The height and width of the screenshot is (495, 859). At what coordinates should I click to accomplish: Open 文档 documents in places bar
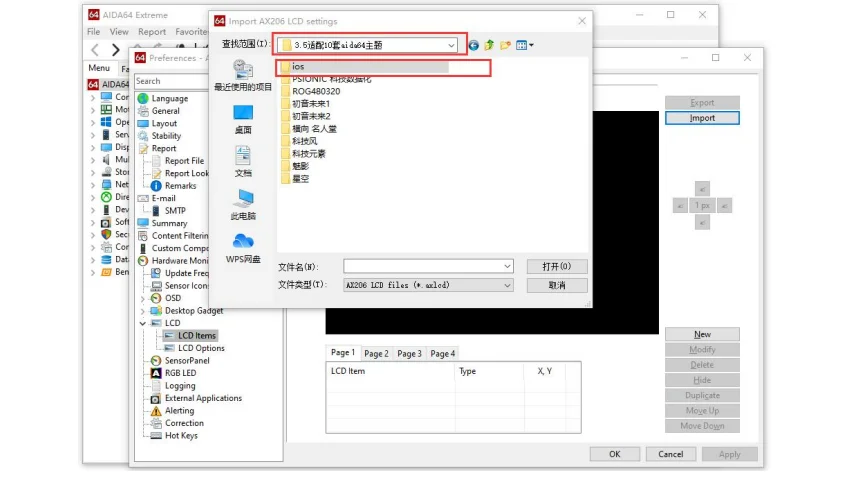click(x=243, y=162)
